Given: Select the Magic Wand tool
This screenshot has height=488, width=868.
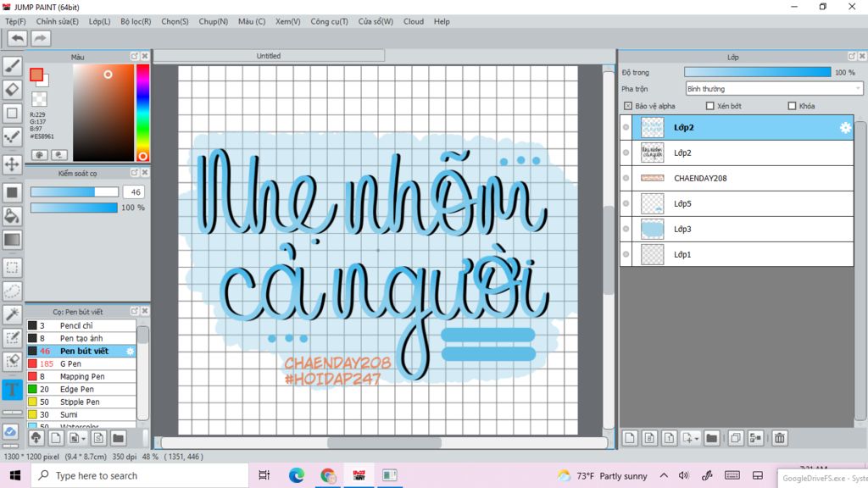Looking at the screenshot, I should pos(12,314).
